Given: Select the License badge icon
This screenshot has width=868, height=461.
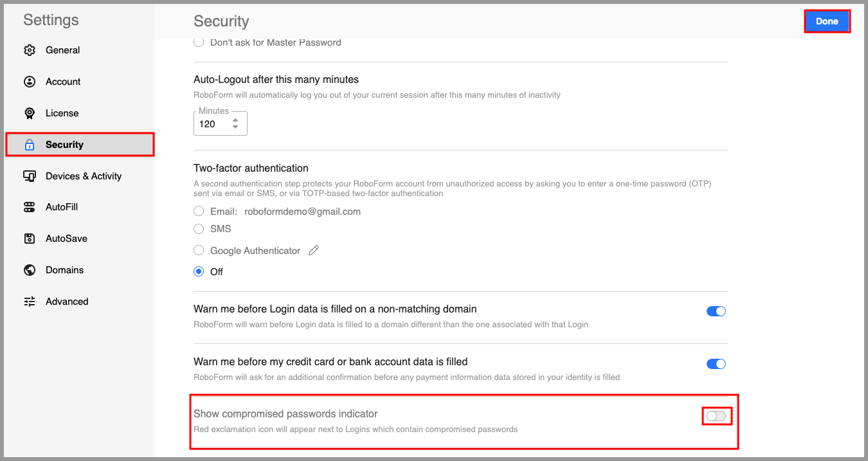Looking at the screenshot, I should tap(30, 113).
